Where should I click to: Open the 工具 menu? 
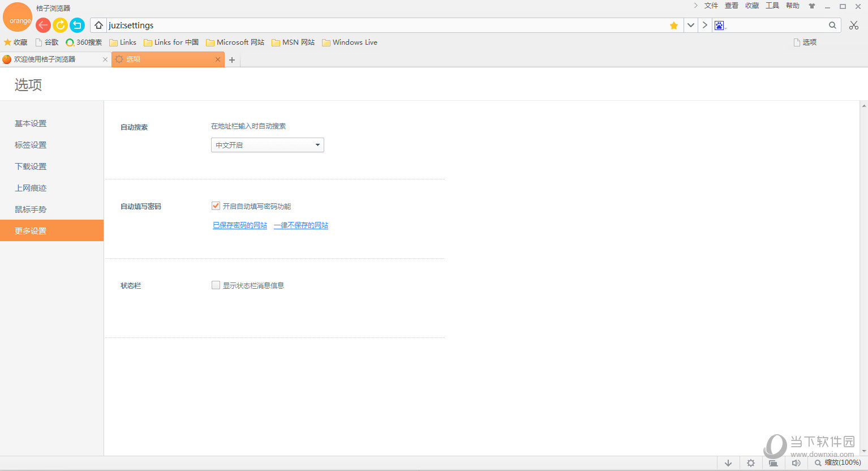pos(772,6)
